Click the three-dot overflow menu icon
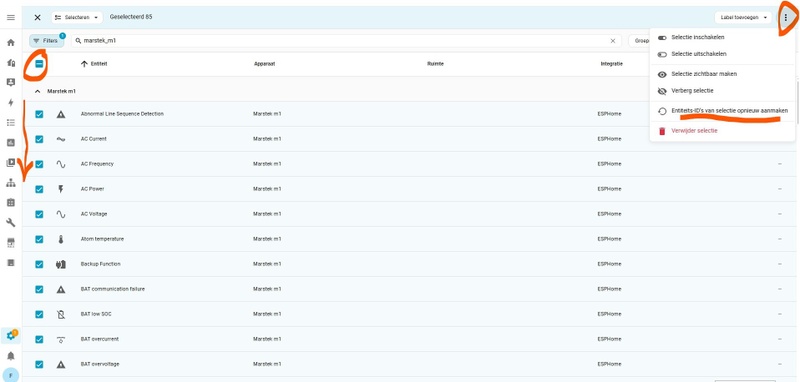 tap(786, 17)
